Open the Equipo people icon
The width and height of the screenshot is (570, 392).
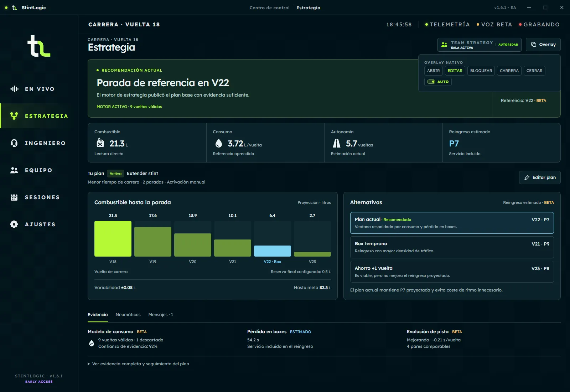(14, 170)
